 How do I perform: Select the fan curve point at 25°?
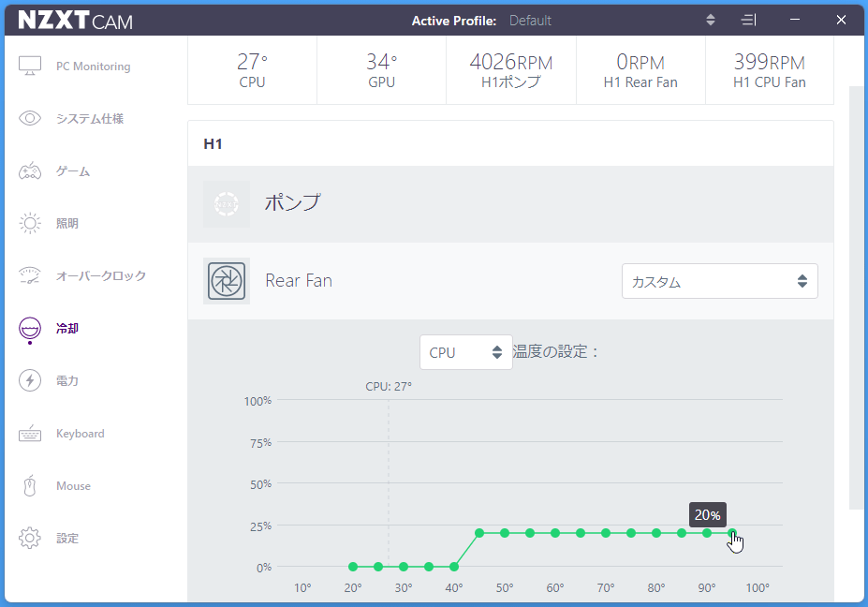pyautogui.click(x=378, y=567)
